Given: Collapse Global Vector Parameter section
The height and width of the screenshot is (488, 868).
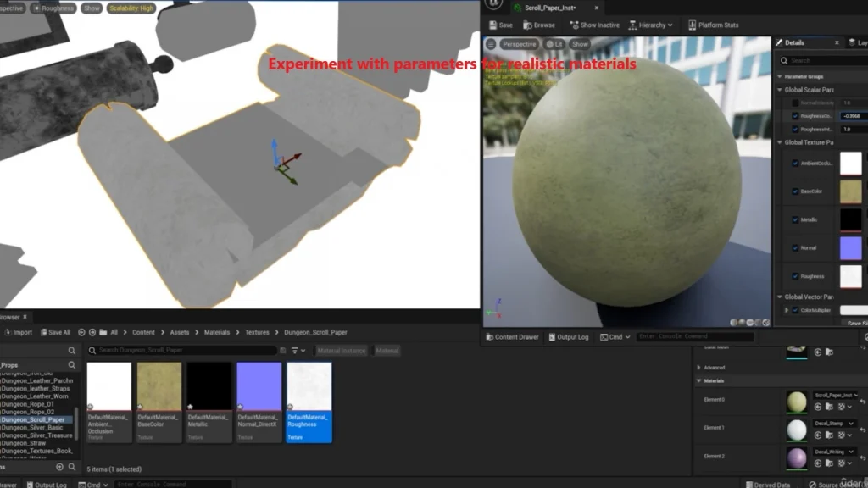Looking at the screenshot, I should [780, 297].
